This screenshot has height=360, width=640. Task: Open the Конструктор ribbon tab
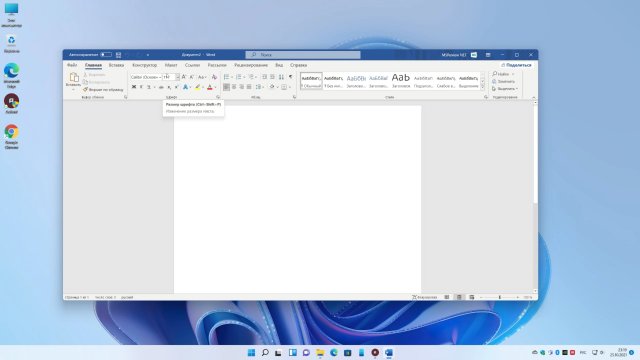tap(144, 65)
